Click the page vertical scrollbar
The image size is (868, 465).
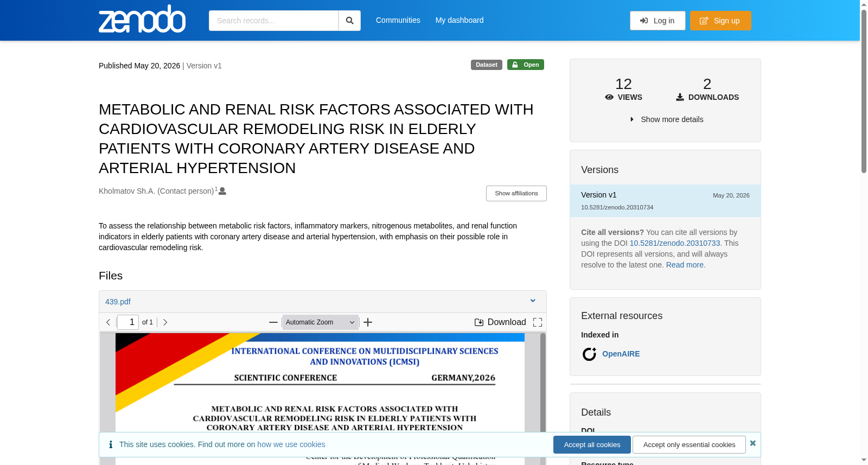(864, 232)
